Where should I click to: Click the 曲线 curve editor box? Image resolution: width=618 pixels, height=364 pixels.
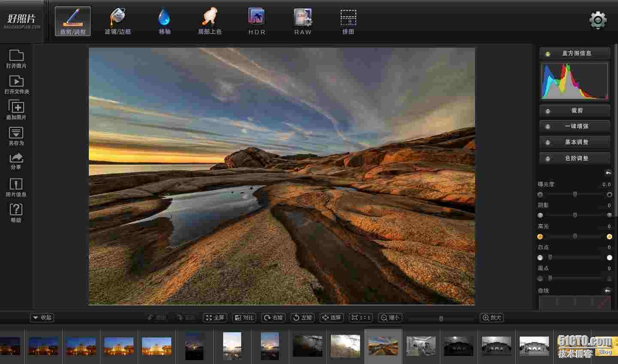[x=575, y=302]
